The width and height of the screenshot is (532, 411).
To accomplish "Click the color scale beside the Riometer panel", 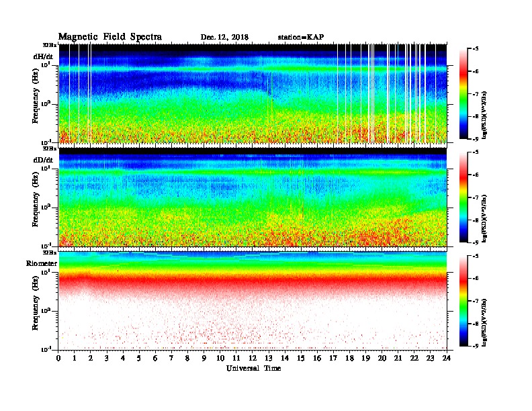I will click(x=463, y=301).
